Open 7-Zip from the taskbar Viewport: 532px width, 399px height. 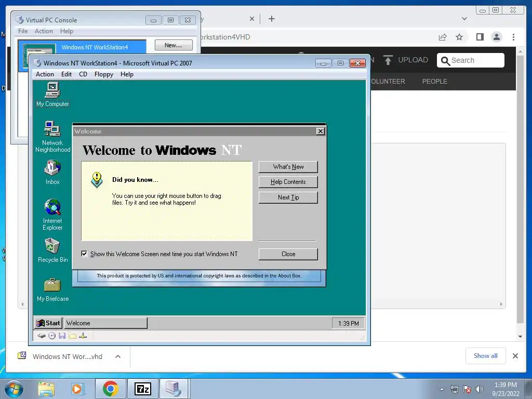point(142,389)
